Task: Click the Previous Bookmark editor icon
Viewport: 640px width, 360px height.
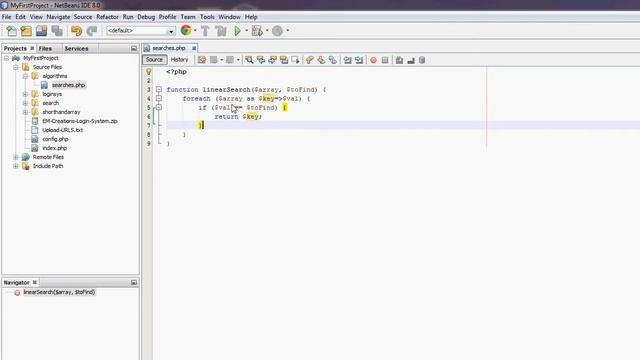Action: click(x=309, y=60)
